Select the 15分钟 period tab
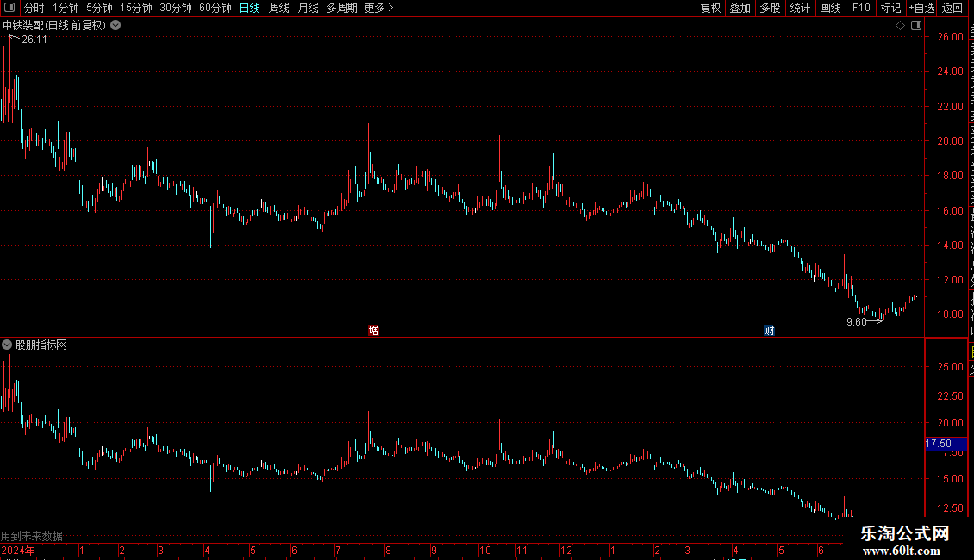The width and height of the screenshot is (974, 560). coord(135,8)
